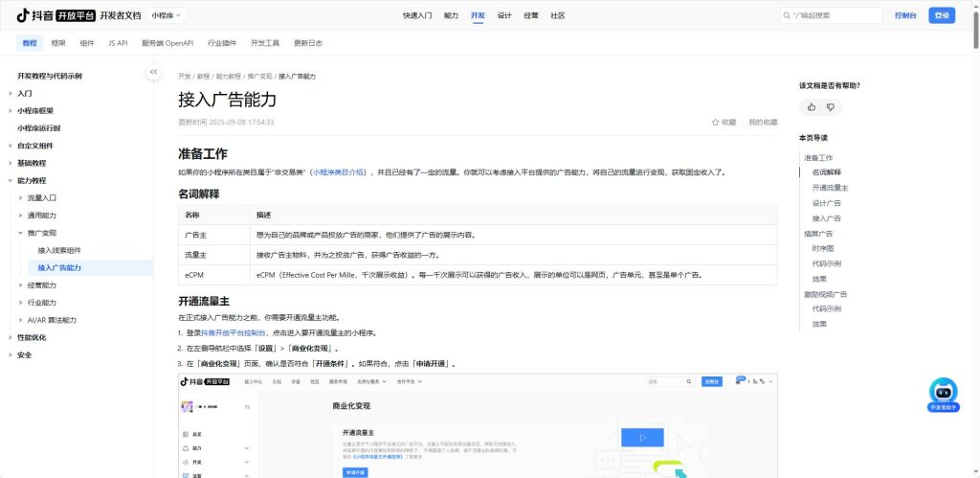
Task: Open 我的收藏 link
Action: pos(763,123)
